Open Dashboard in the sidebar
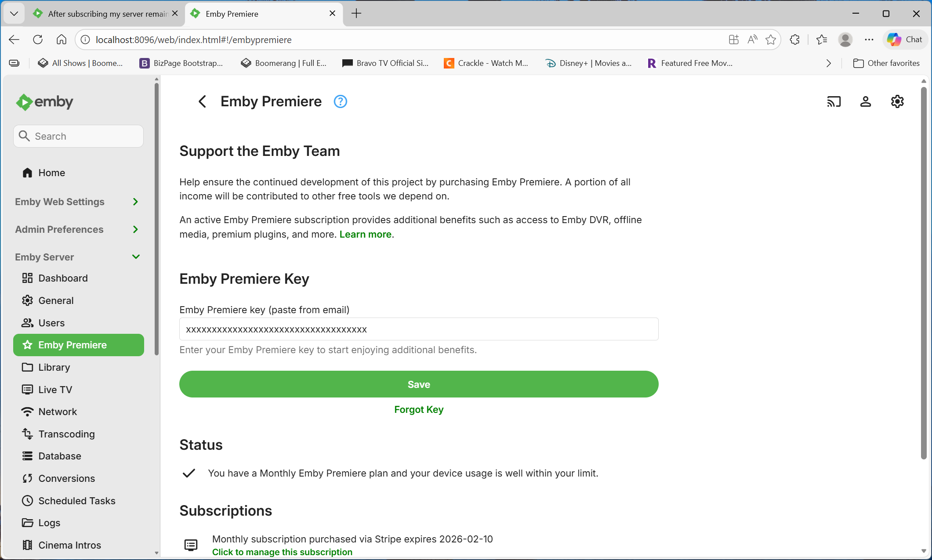Image resolution: width=932 pixels, height=560 pixels. [63, 278]
